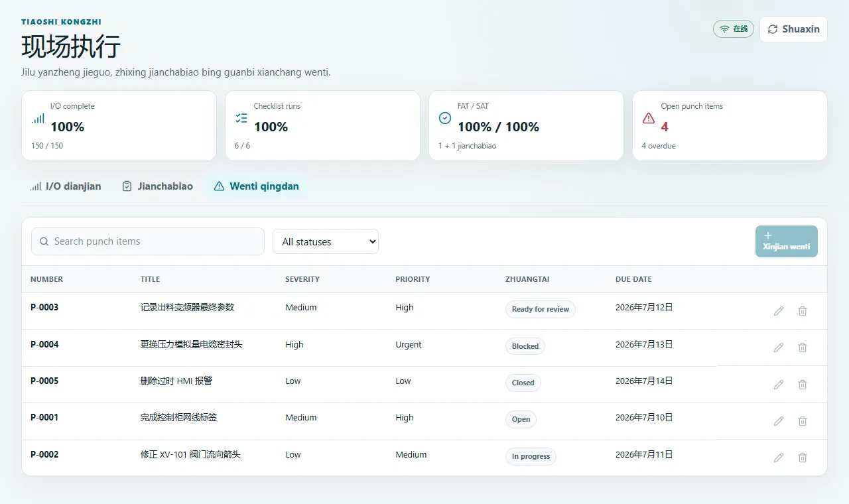Click the 4 overdue text
849x504 pixels.
point(659,146)
